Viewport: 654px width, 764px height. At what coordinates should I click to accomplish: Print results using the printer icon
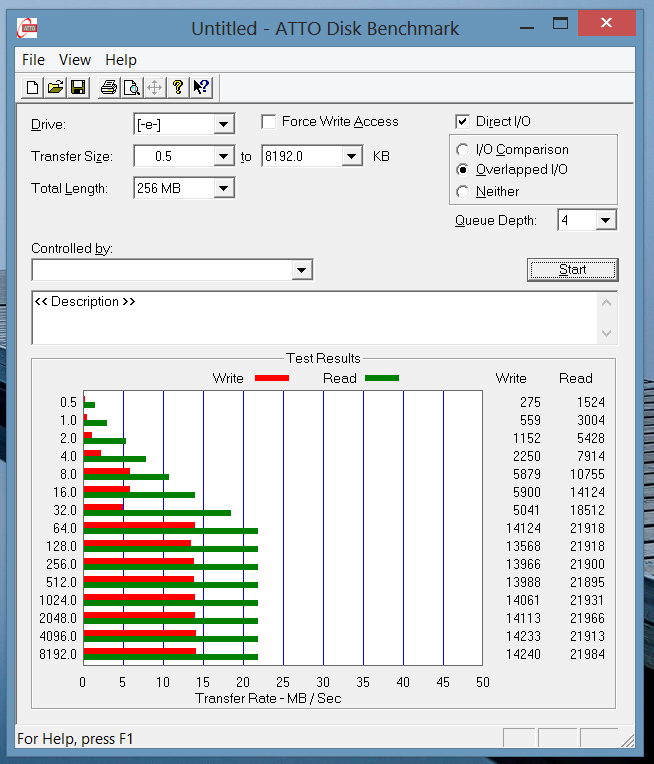point(109,88)
